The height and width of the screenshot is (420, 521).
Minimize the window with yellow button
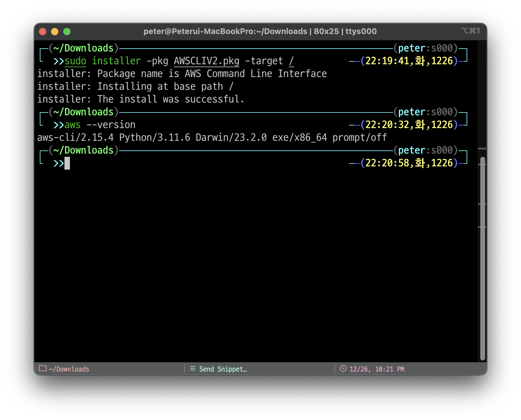point(55,32)
